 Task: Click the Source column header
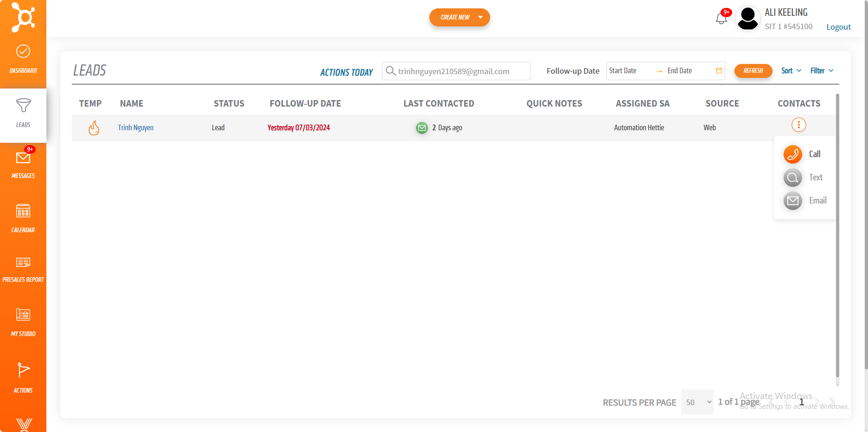pos(722,103)
